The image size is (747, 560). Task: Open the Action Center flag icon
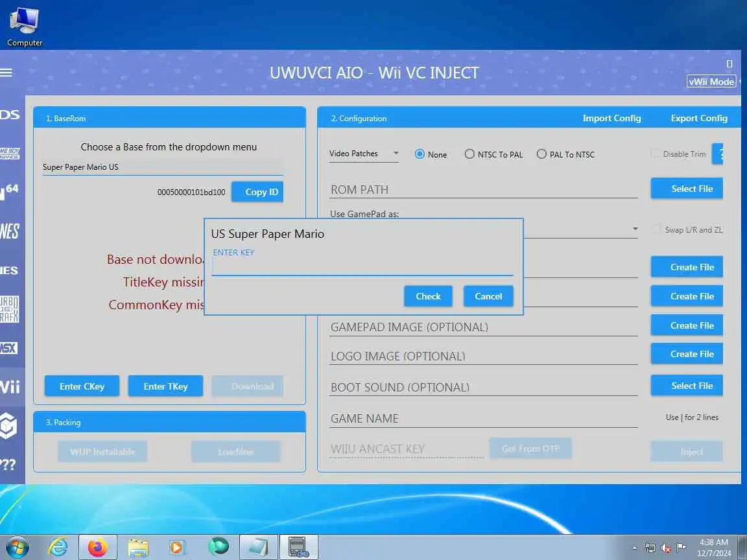pyautogui.click(x=682, y=547)
